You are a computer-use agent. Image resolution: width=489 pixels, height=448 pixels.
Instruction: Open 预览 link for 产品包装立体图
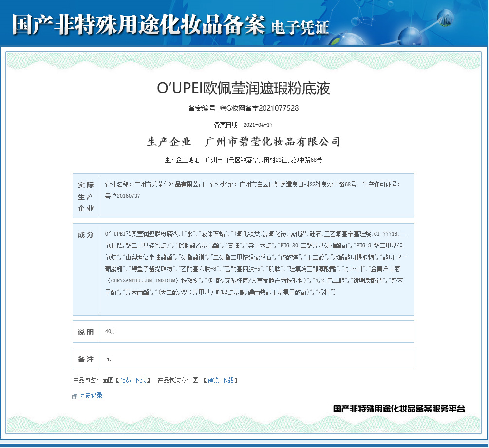tap(213, 380)
